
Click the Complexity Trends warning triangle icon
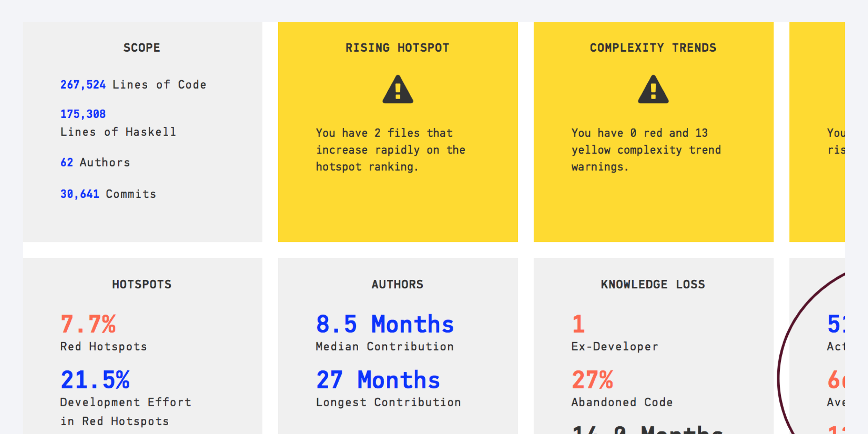pos(653,89)
